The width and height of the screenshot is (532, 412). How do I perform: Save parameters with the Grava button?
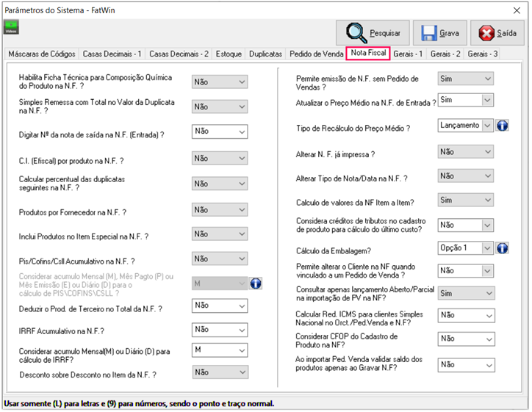click(440, 33)
